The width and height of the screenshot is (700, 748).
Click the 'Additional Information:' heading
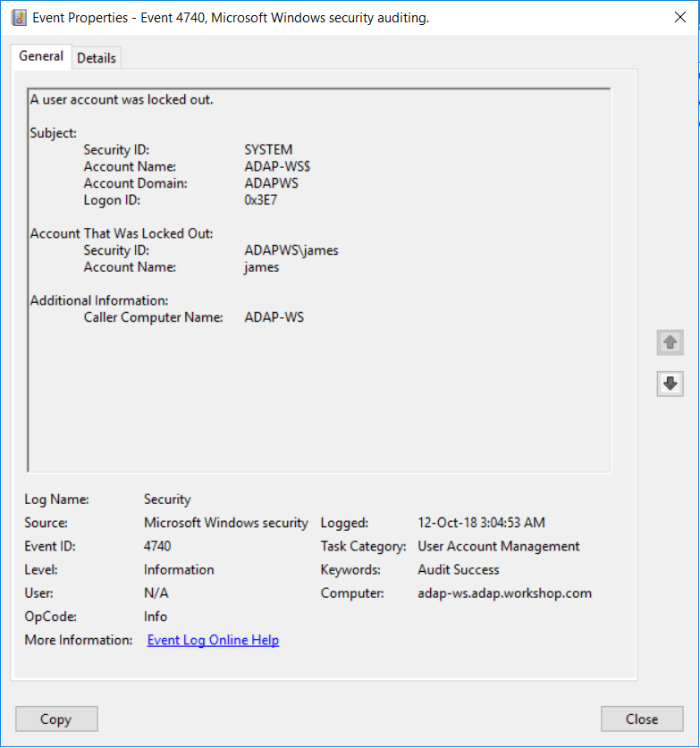(98, 300)
